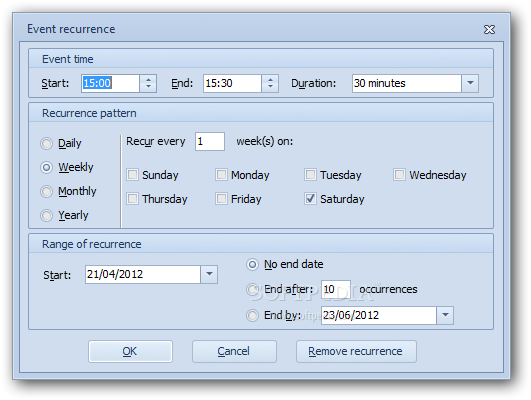This screenshot has width=531, height=400.
Task: Click the range Start date field 21/04/2012
Action: point(143,274)
